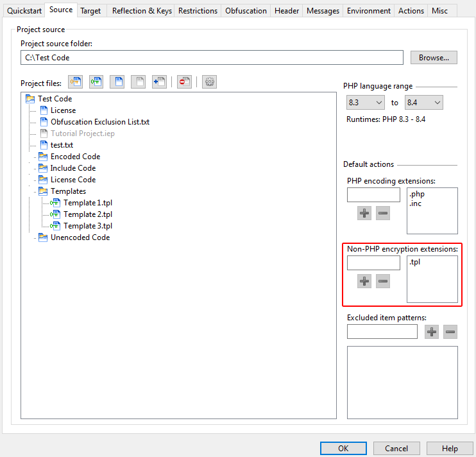Select .tpl in Non-PHP encryption list
This screenshot has height=457, width=476.
point(415,263)
